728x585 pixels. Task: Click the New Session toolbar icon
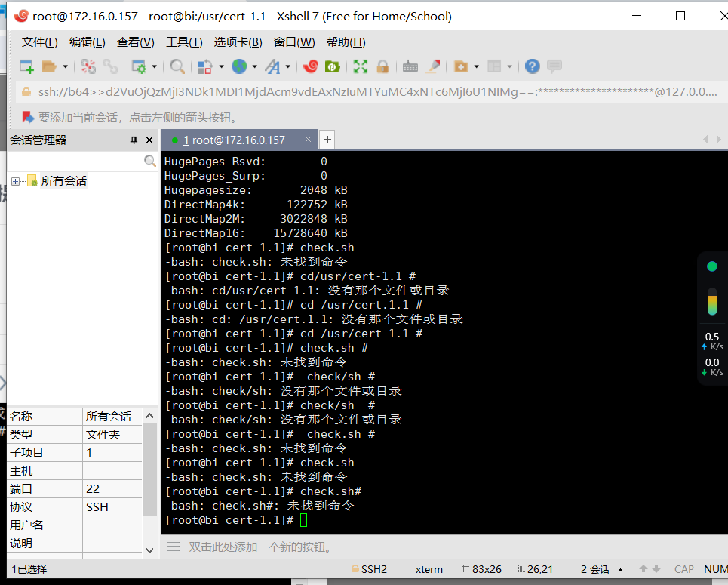[x=26, y=66]
